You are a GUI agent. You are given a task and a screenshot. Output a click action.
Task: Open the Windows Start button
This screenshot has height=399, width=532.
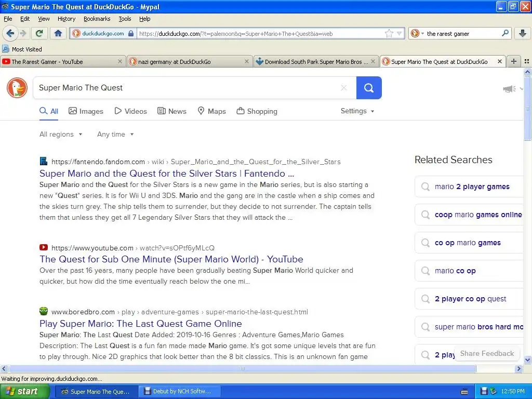click(24, 391)
